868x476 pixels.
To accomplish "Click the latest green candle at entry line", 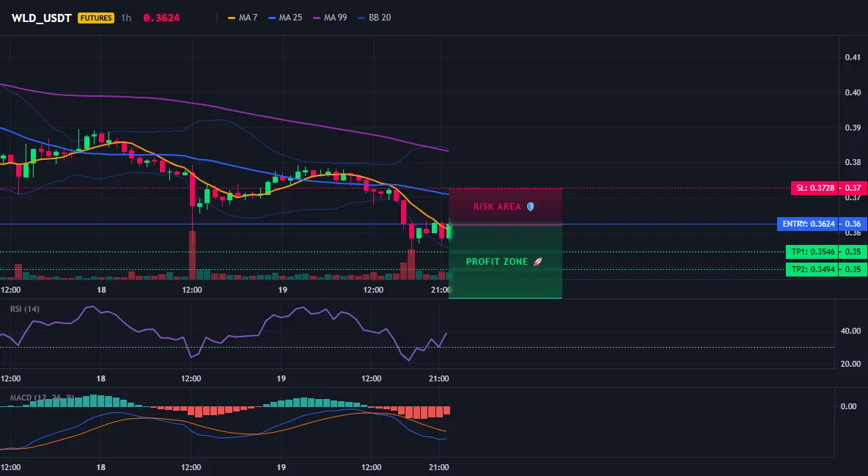I will [449, 232].
